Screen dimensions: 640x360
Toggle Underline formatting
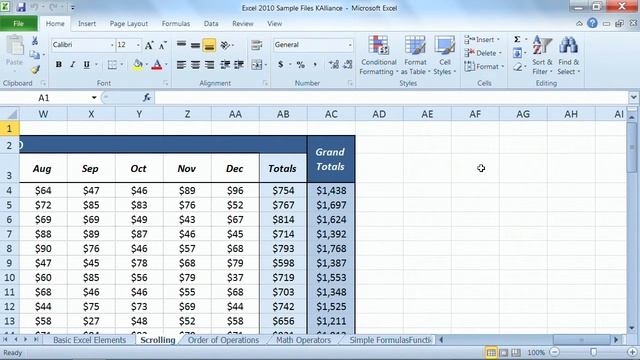(x=87, y=64)
